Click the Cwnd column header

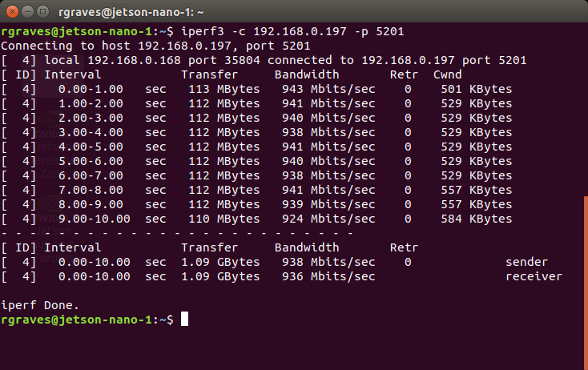[x=447, y=74]
